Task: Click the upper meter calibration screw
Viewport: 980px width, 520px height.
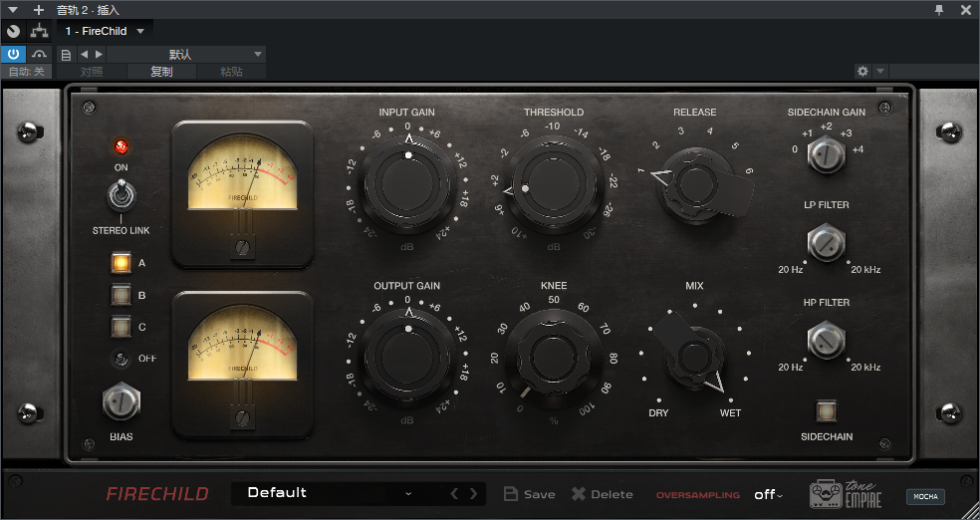Action: point(242,247)
